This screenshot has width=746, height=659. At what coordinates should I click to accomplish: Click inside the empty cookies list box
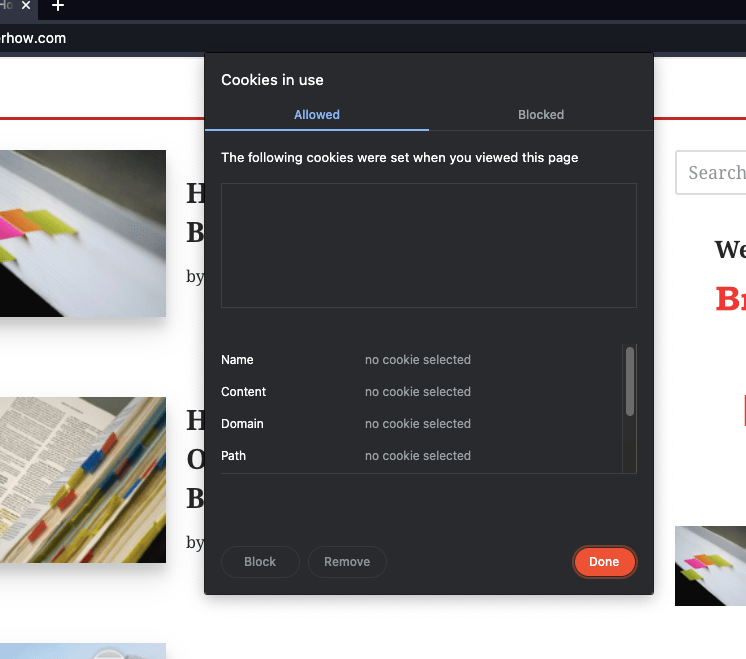click(429, 245)
